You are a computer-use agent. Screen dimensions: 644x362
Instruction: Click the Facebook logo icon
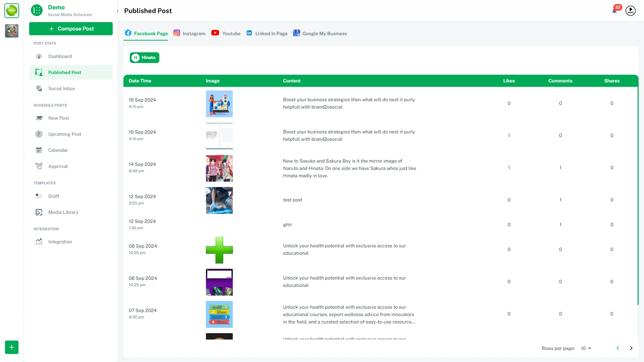point(128,33)
